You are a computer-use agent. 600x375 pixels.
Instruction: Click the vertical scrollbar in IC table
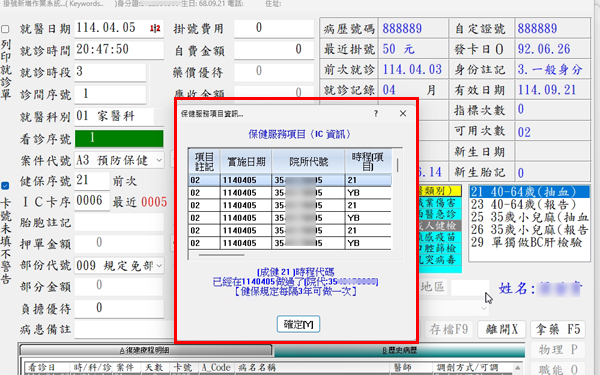point(398,165)
